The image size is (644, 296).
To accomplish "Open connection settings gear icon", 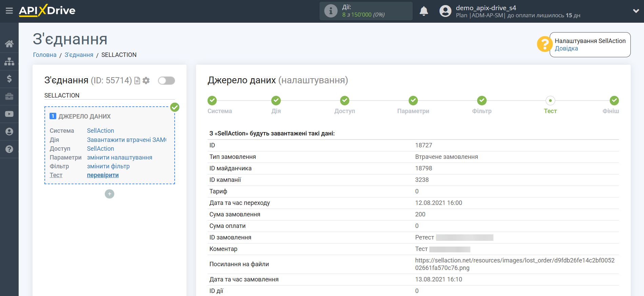I will (146, 81).
